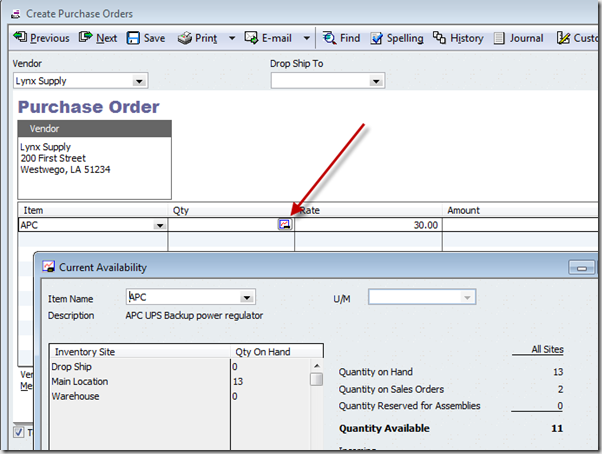The width and height of the screenshot is (602, 454).
Task: Open the E-mail options dropdown arrow
Action: pyautogui.click(x=306, y=38)
